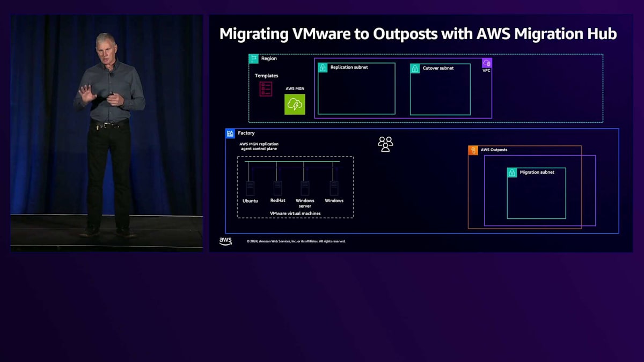Click the 'VMware virtual machines' caption
The width and height of the screenshot is (644, 362).
(295, 213)
